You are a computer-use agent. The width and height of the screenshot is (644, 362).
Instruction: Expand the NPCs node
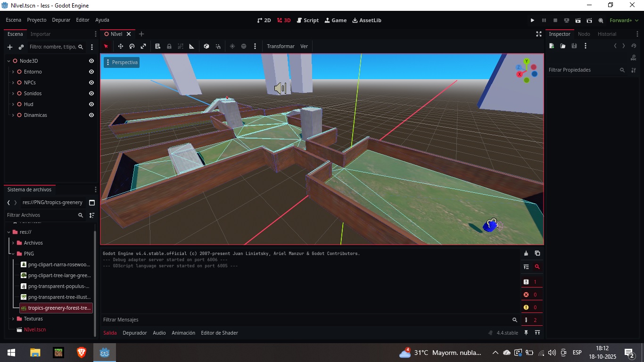point(13,82)
